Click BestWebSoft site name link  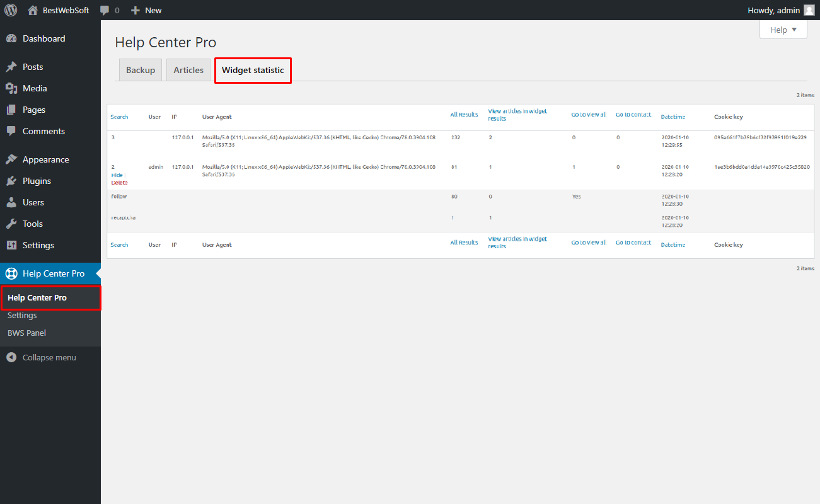tap(66, 10)
